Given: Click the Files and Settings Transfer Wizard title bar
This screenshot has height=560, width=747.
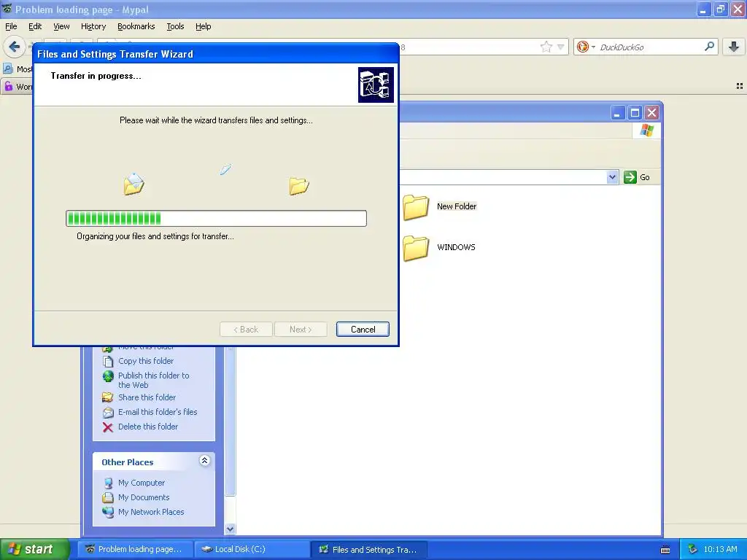Looking at the screenshot, I should 216,54.
